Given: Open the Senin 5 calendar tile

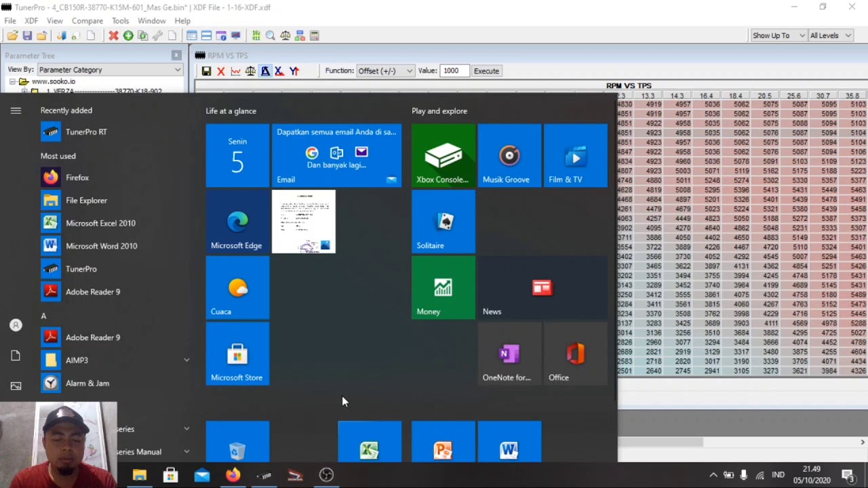Looking at the screenshot, I should [x=237, y=156].
